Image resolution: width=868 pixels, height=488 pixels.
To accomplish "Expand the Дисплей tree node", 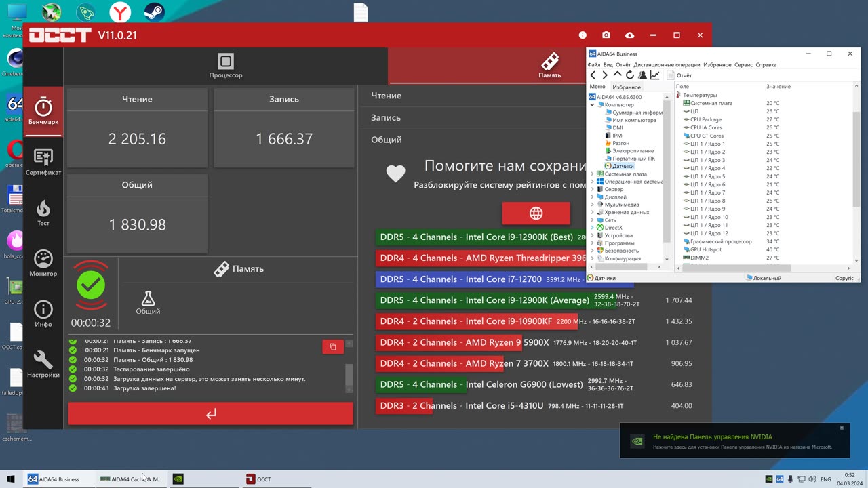I will point(592,197).
